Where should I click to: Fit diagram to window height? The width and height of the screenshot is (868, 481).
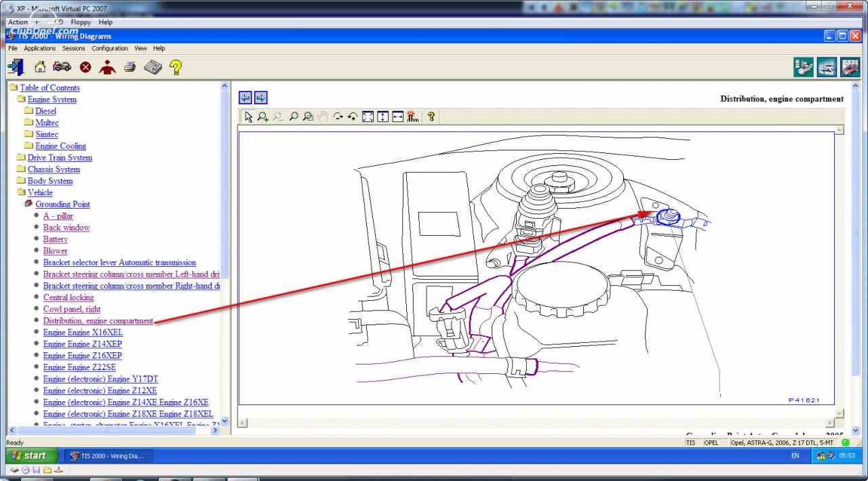382,117
